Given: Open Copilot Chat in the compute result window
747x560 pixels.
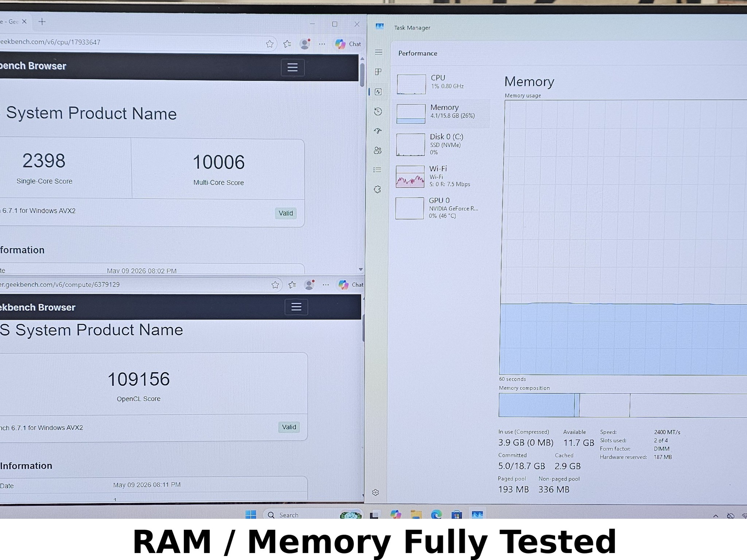Looking at the screenshot, I should click(x=351, y=285).
